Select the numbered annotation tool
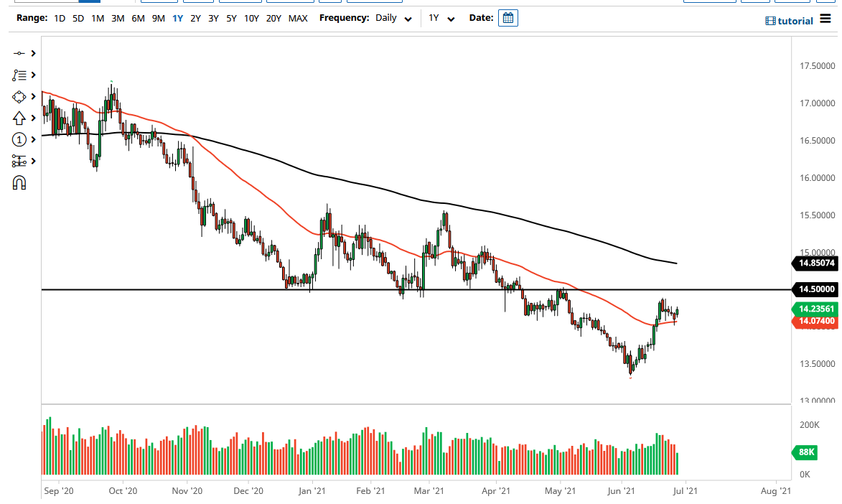The width and height of the screenshot is (842, 504). click(19, 139)
